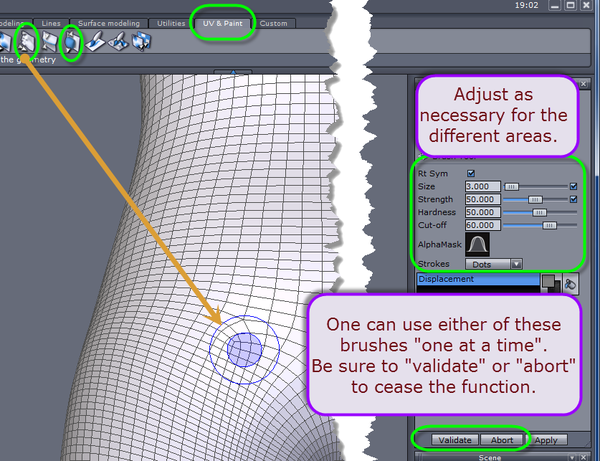
Task: Click the viewport collapse arrow above the mesh
Action: click(x=233, y=72)
